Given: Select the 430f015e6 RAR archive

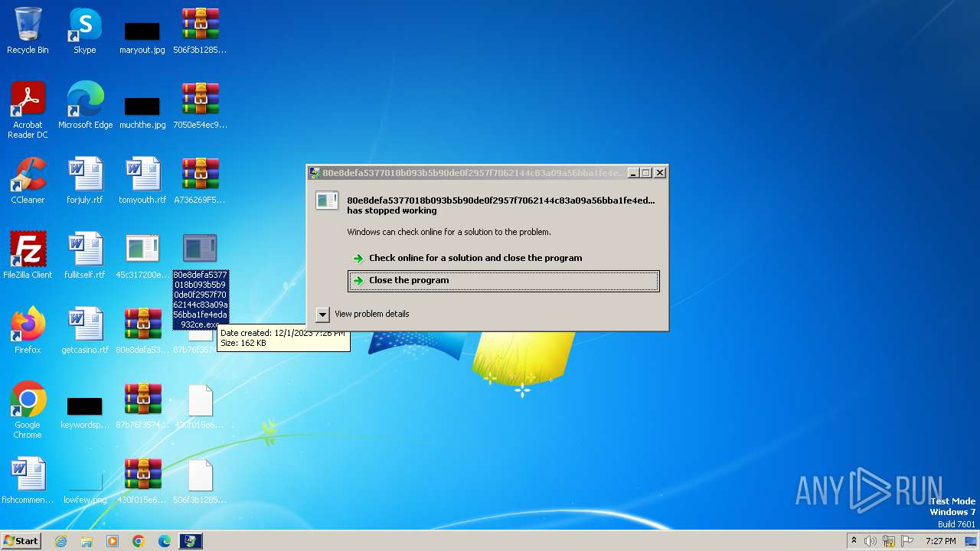Looking at the screenshot, I should pos(142,481).
